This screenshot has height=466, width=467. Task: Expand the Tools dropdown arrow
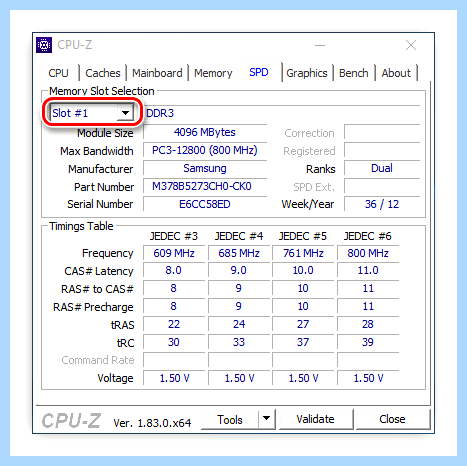(266, 418)
